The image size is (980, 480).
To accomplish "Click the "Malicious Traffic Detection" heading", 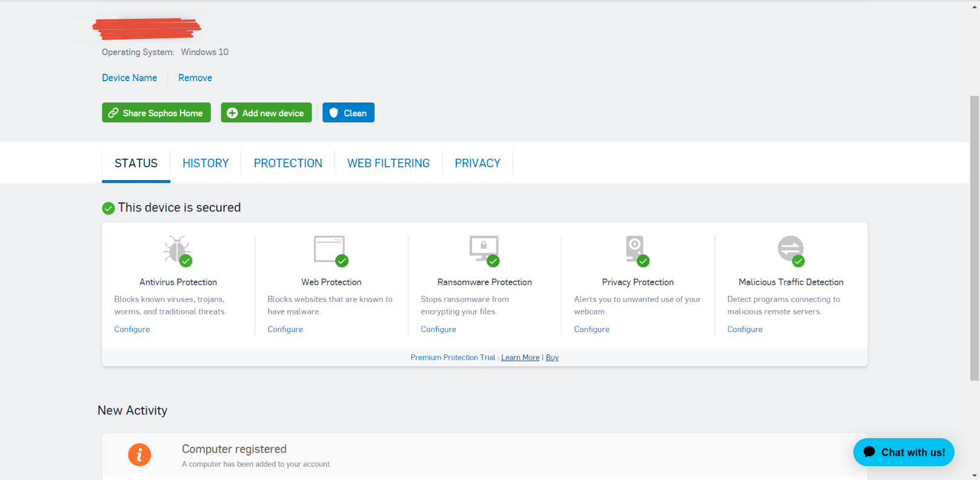I will point(791,282).
